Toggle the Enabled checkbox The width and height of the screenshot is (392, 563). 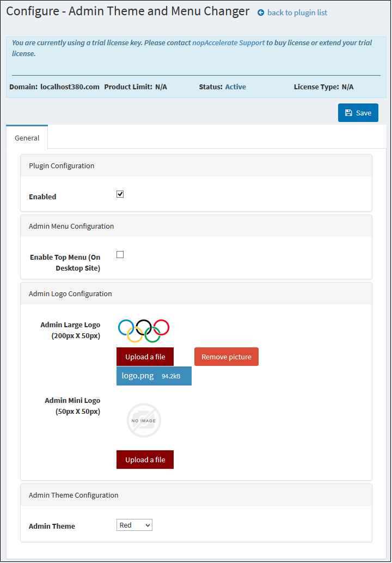coord(120,194)
